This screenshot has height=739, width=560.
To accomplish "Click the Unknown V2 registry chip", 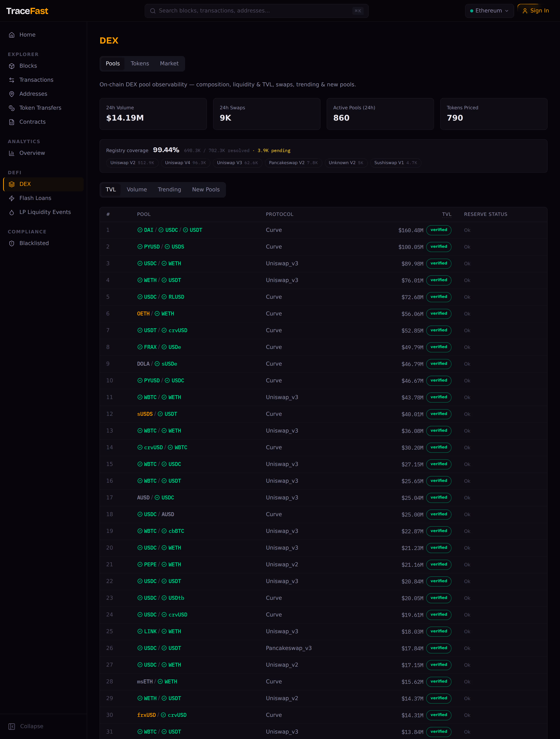I will click(346, 163).
